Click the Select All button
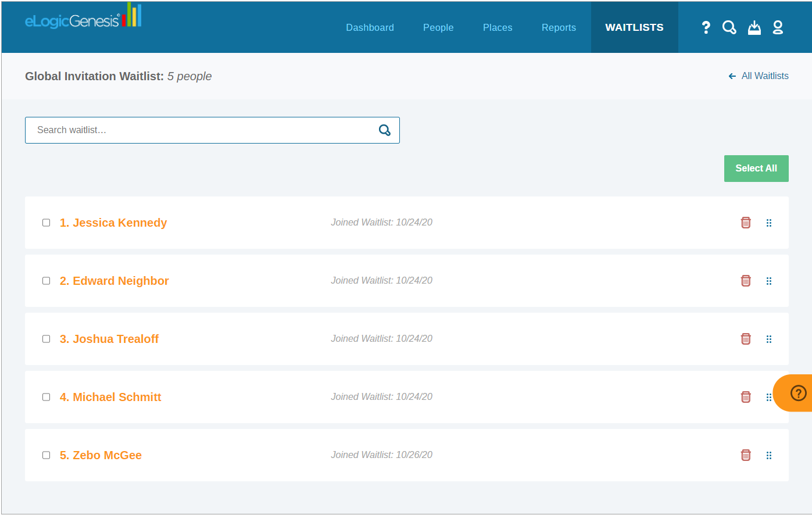The height and width of the screenshot is (515, 812). (756, 169)
